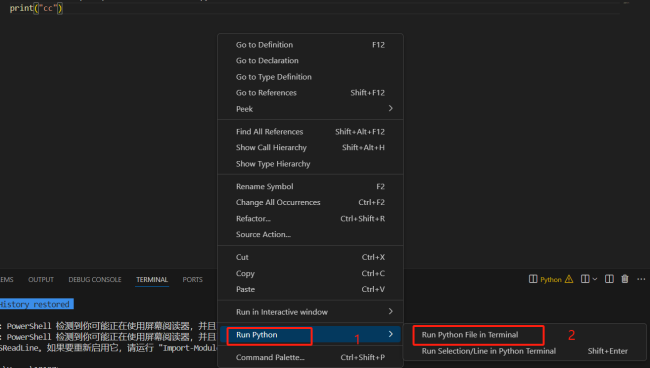Image resolution: width=650 pixels, height=368 pixels.
Task: Open Command Palette... entry
Action: coord(310,357)
